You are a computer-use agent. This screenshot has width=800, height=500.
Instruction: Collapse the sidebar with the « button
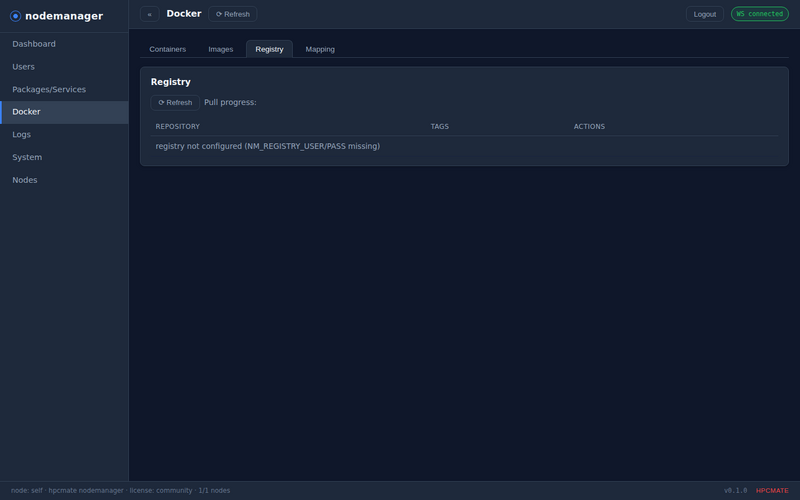(149, 14)
